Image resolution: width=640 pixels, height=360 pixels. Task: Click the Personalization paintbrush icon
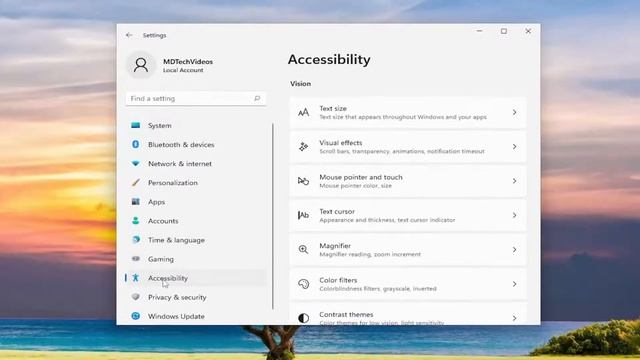[x=136, y=182]
